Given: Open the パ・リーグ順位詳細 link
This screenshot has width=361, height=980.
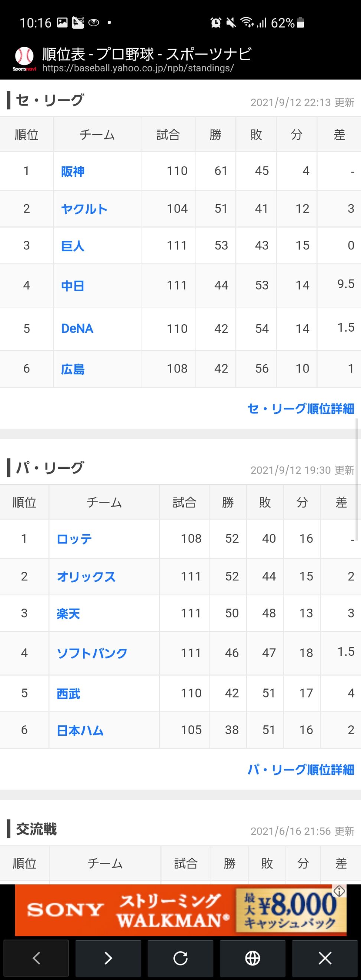Looking at the screenshot, I should click(x=300, y=769).
